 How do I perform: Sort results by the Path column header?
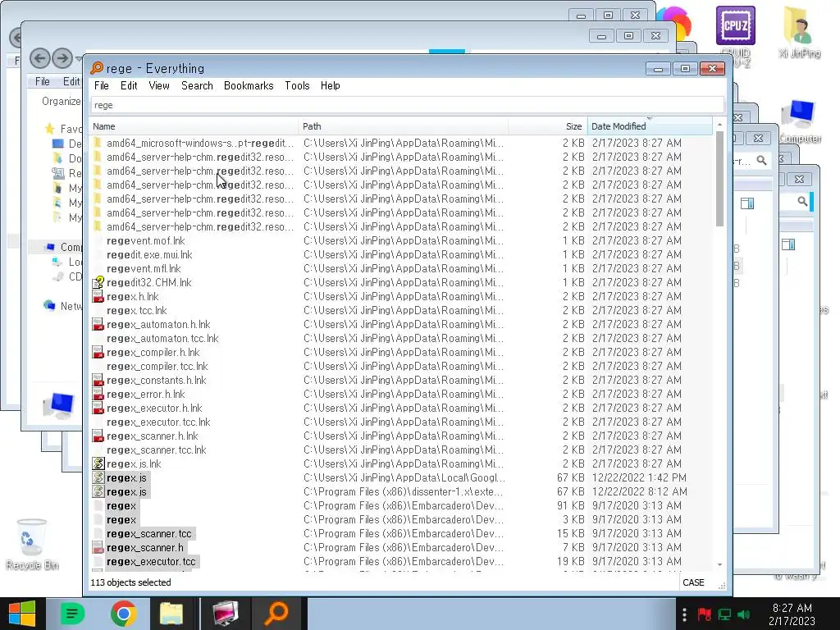(x=403, y=126)
